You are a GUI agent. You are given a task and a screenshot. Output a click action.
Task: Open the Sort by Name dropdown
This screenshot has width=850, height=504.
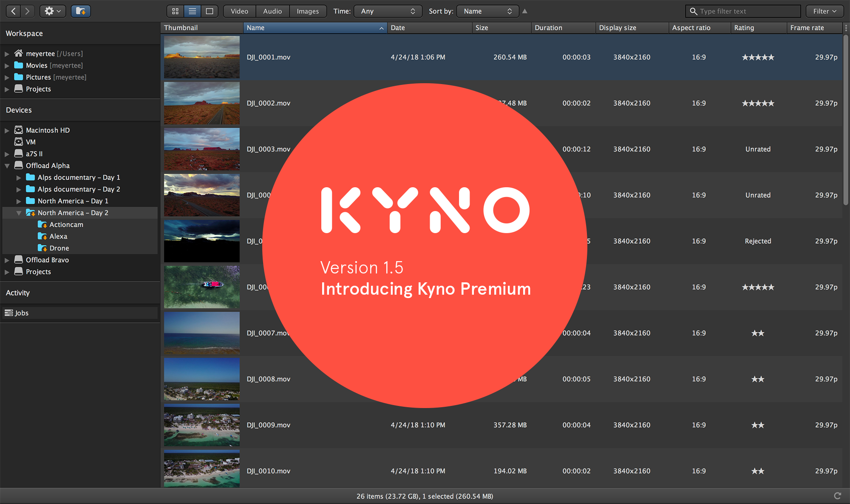coord(487,11)
